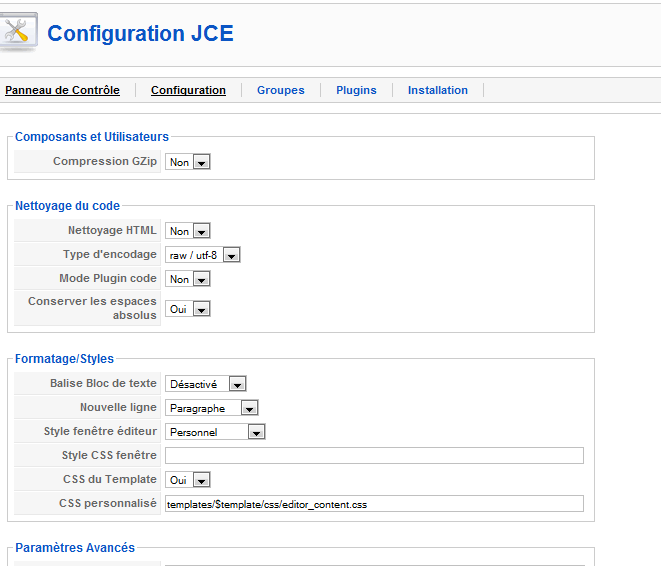This screenshot has width=661, height=566.
Task: Open the Panneau de Contrôle tab
Action: [x=62, y=90]
